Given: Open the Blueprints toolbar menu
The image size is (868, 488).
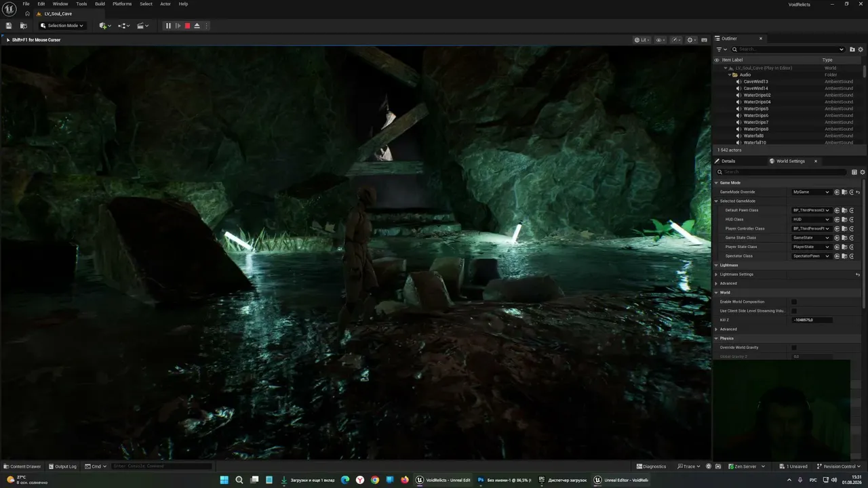Looking at the screenshot, I should point(123,26).
